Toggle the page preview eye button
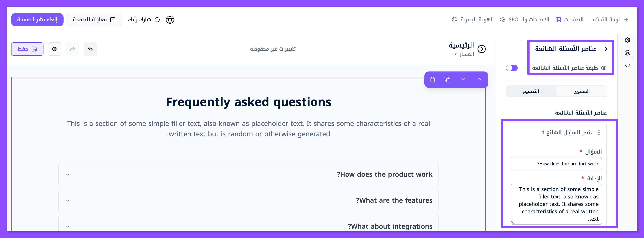The image size is (644, 238). pyautogui.click(x=54, y=49)
